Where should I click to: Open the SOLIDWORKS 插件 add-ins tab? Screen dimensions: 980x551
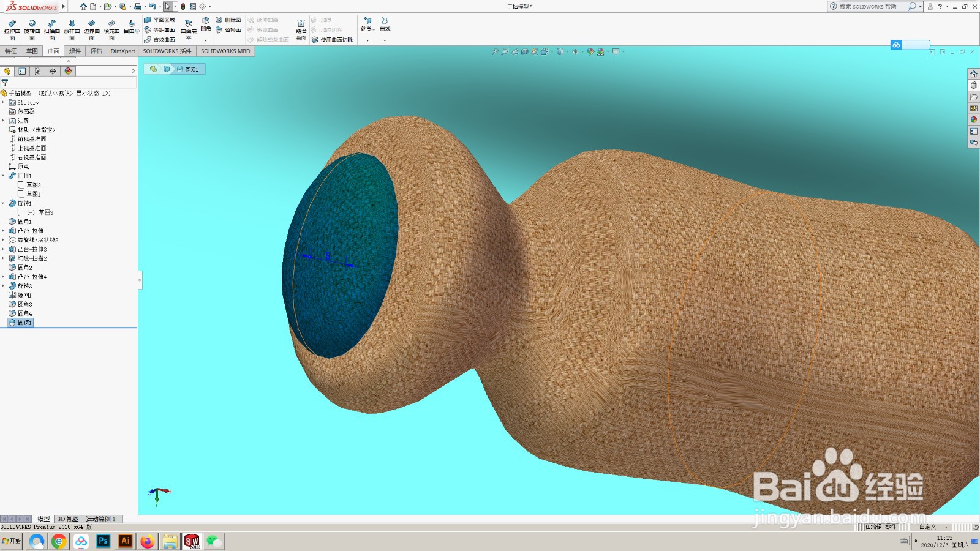[167, 51]
